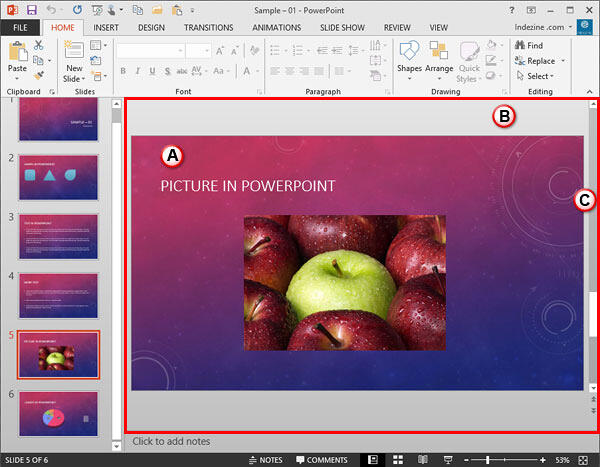Click the Copy icon in Clipboard group
This screenshot has height=467, width=600.
coord(38,60)
